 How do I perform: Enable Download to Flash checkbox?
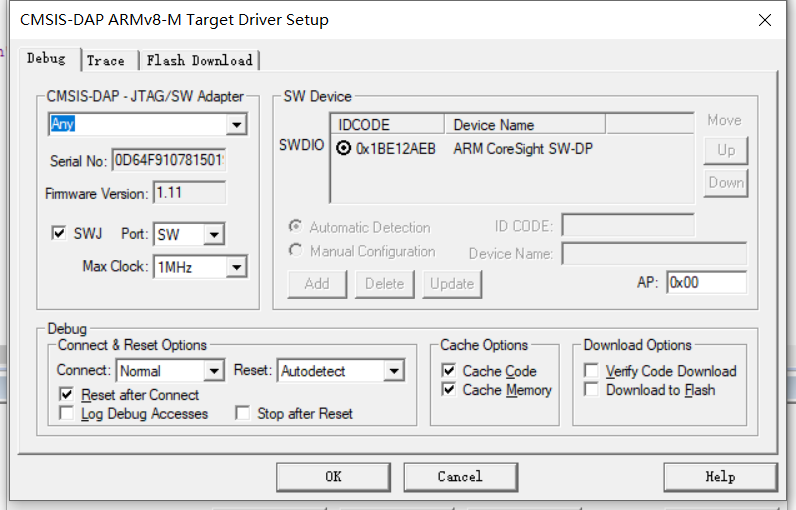tap(591, 389)
